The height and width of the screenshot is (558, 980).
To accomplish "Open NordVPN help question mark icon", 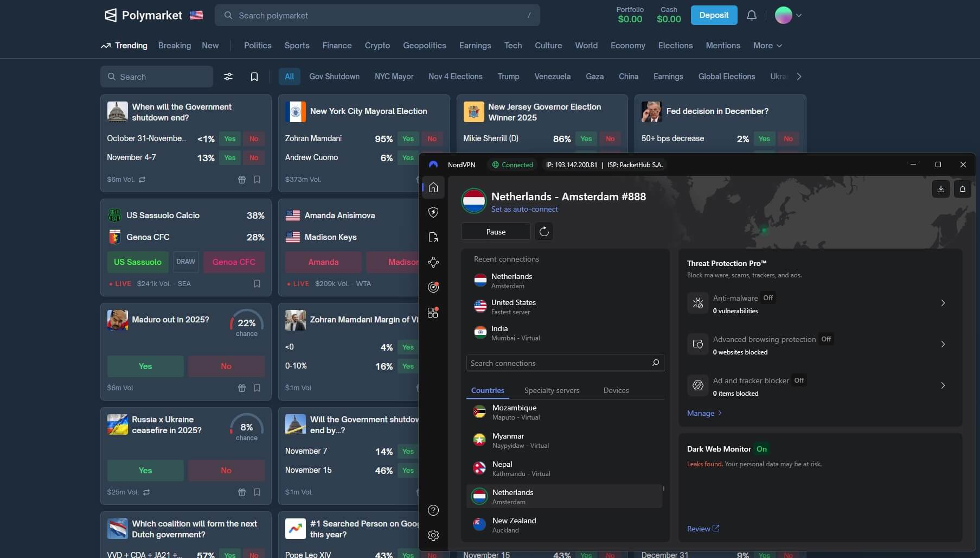I will coord(433,510).
